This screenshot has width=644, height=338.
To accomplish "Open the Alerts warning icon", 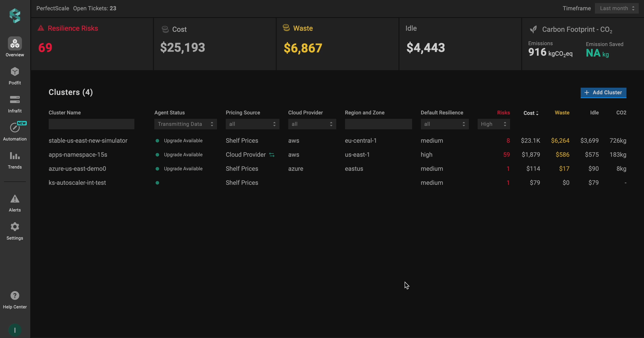I will coord(15,199).
